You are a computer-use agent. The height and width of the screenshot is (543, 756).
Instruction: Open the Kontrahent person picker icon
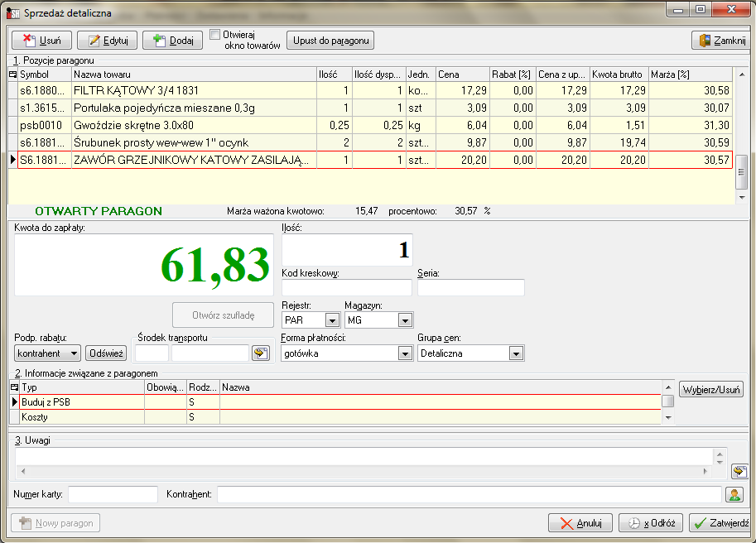pyautogui.click(x=734, y=494)
